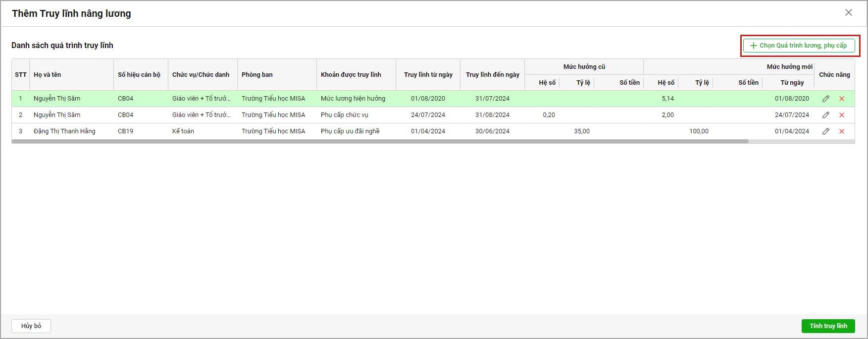Select the Truy lĩnh đến ngày header

[x=492, y=75]
